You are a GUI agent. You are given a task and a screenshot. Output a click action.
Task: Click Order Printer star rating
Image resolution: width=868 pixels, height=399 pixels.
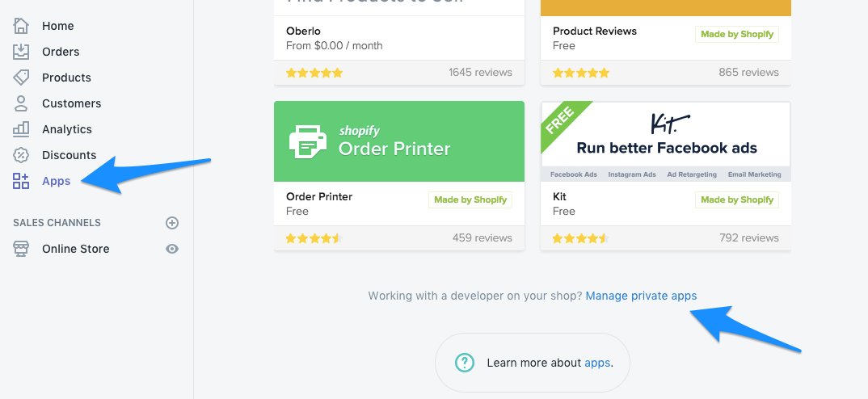(x=314, y=238)
